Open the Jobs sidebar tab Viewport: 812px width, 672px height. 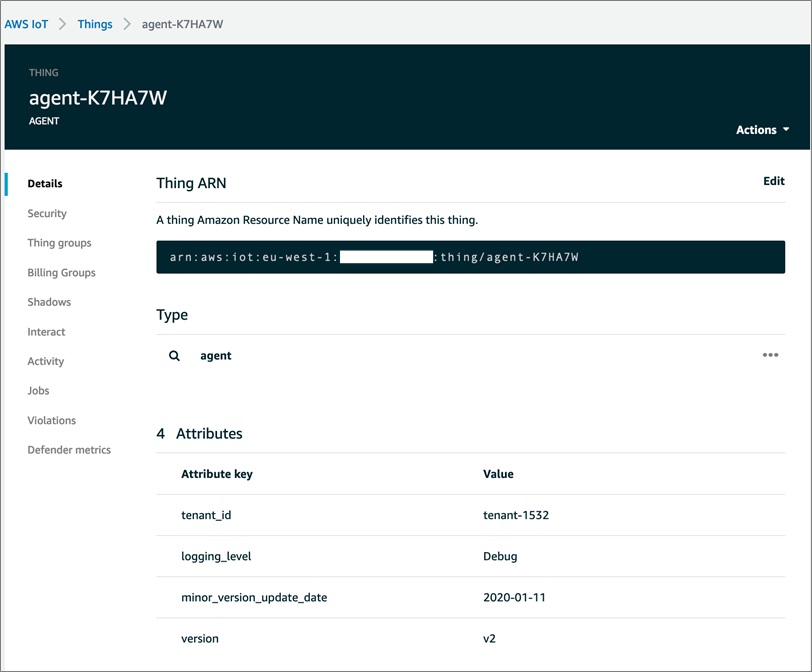coord(38,391)
